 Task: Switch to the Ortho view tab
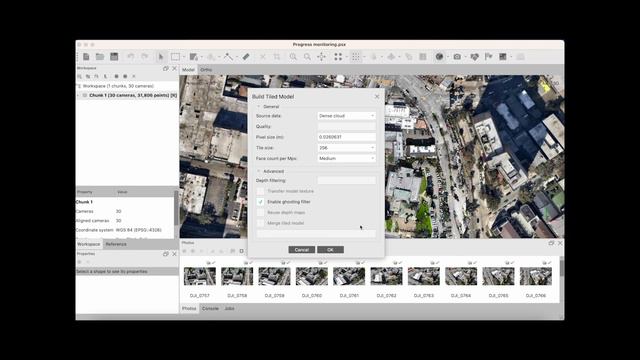coord(206,70)
